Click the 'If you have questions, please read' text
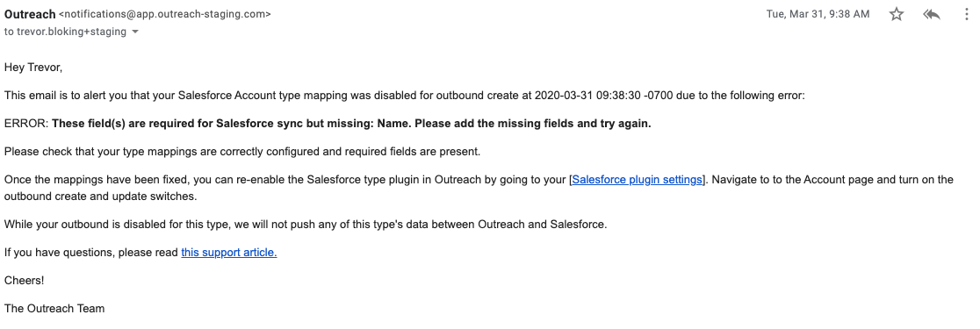The width and height of the screenshot is (980, 329). (x=91, y=252)
